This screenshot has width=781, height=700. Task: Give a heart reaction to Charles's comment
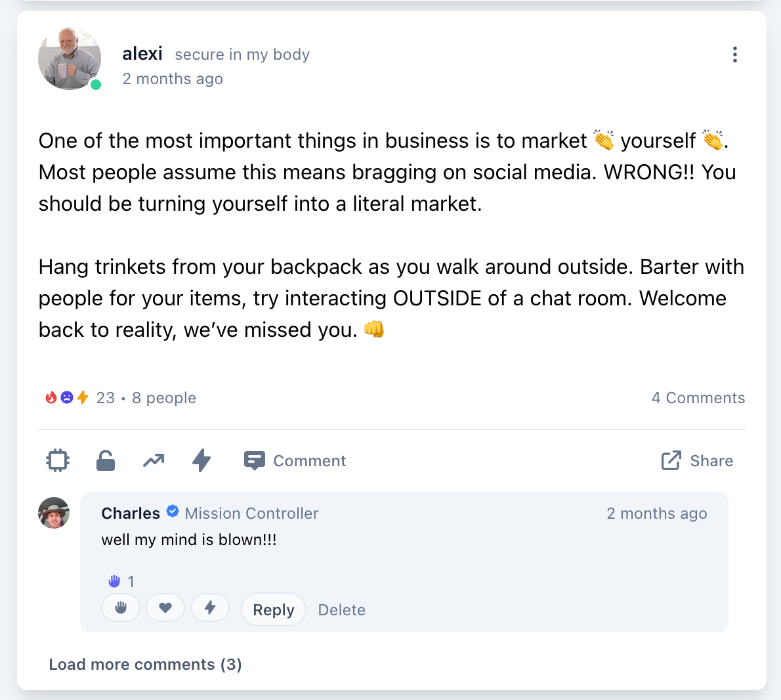165,607
